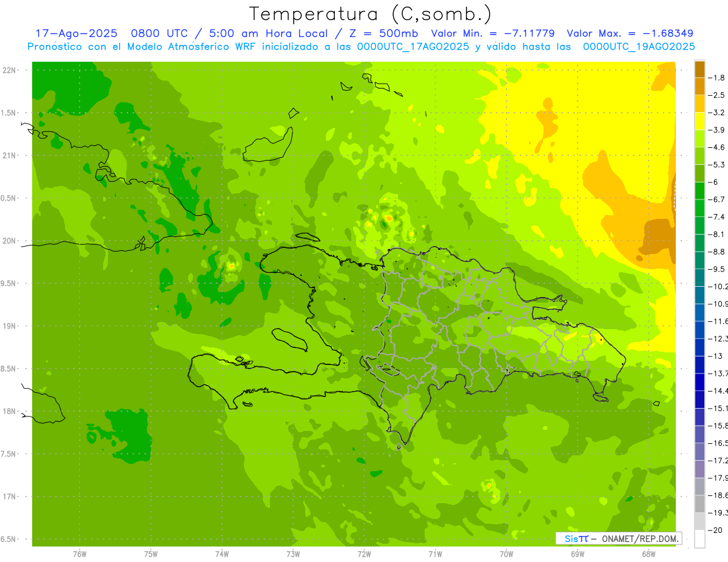Click the "21N" latitude label
The height and width of the screenshot is (562, 728).
[x=8, y=156]
